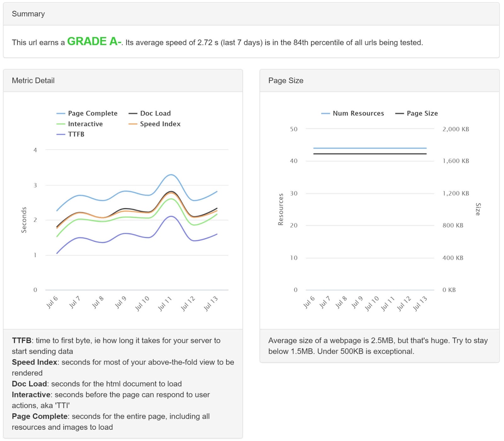Click the Resources y-axis title
Viewport: 504px width, 441px height.
pos(281,209)
